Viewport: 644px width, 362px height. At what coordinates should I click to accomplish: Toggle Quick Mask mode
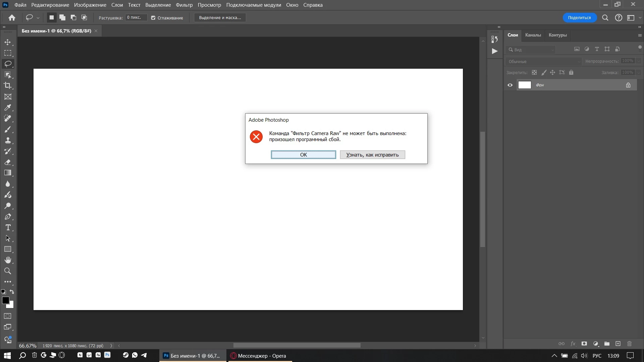tap(8, 316)
